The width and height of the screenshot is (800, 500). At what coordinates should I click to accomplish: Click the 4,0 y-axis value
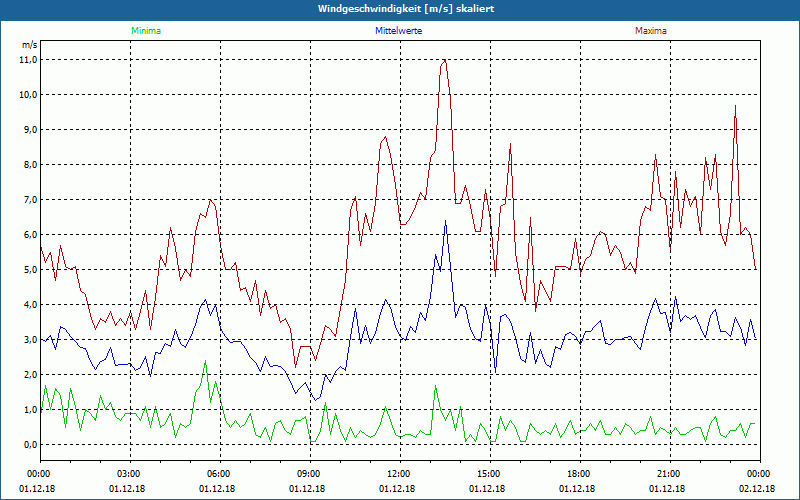(x=30, y=305)
